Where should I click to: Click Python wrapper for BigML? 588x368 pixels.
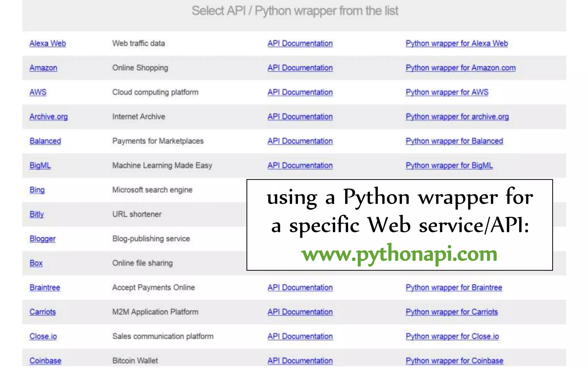[449, 166]
